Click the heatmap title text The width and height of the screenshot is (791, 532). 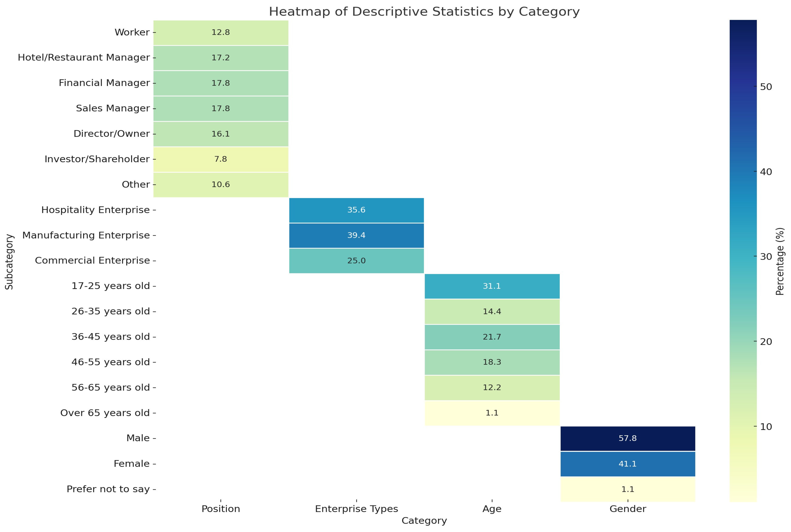(424, 12)
